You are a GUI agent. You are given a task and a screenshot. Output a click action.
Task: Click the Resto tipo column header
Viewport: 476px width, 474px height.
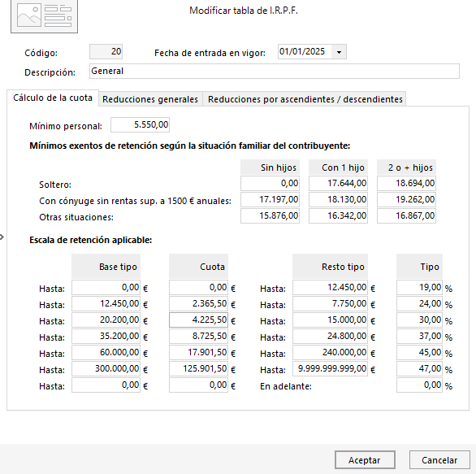[x=331, y=267]
